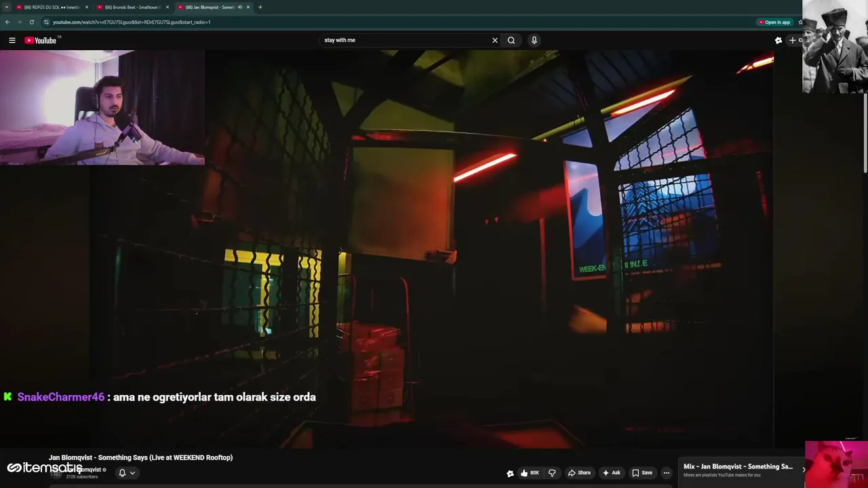Click the video title 'Jan Blomqvist - Something Says'

click(140, 457)
